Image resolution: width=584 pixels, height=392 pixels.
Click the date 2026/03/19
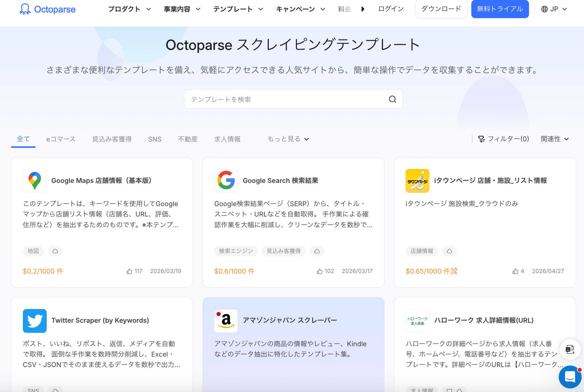(166, 271)
